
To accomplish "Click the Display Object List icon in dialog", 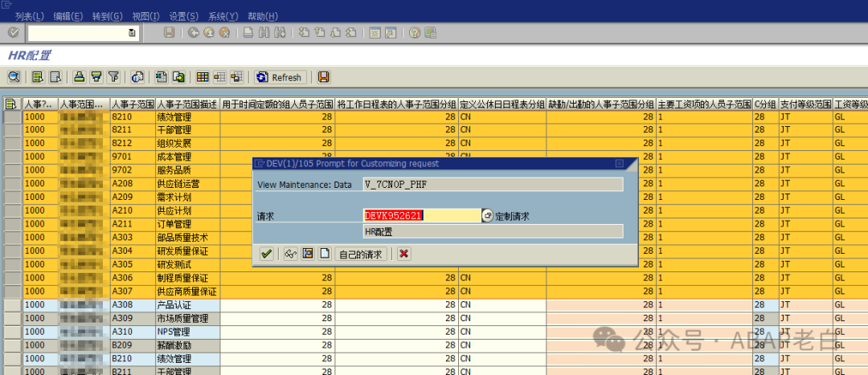I will click(308, 254).
